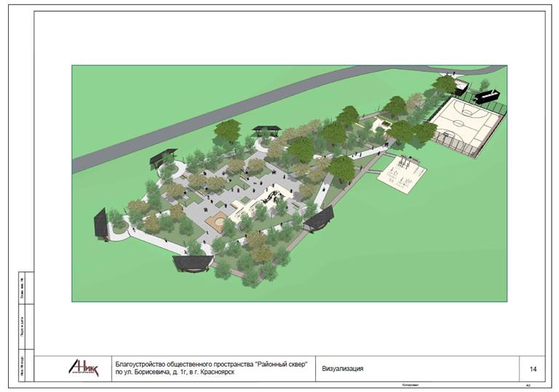559x392 pixels.
Task: Click the ANK company logo in title block
Action: (x=82, y=368)
